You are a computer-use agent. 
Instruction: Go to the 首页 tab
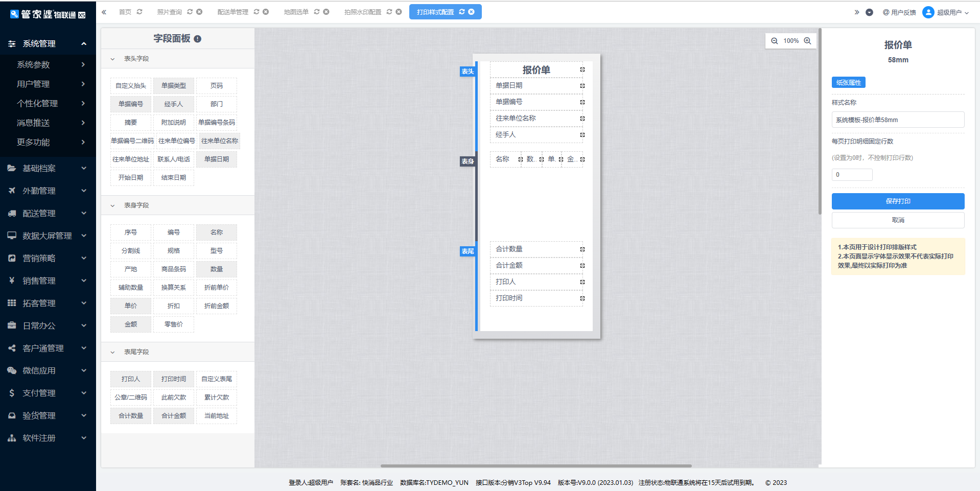coord(125,12)
